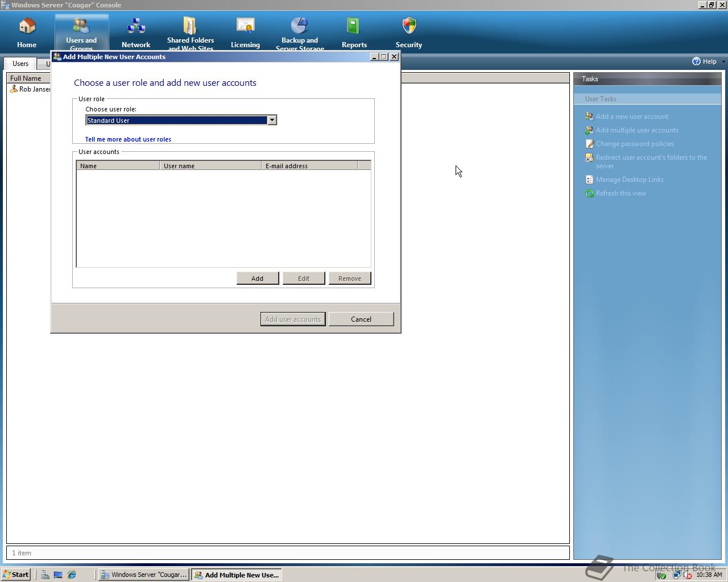
Task: Sort by the Name column header
Action: pyautogui.click(x=118, y=165)
